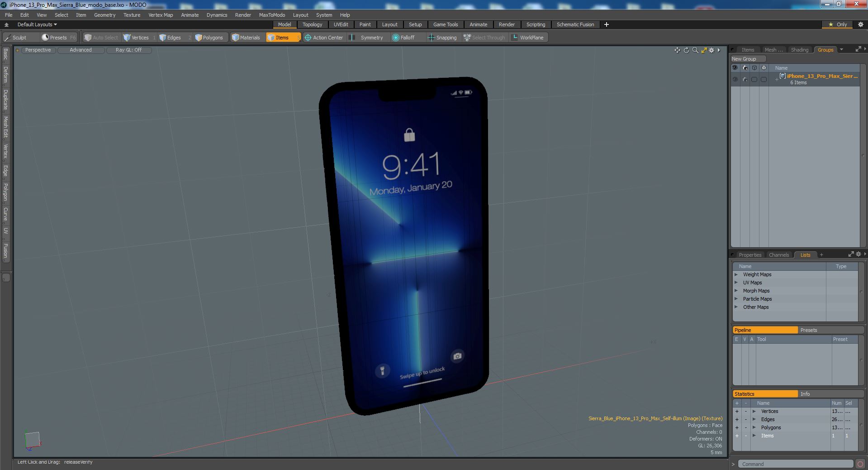The height and width of the screenshot is (470, 868).
Task: Click the plus on the Edges statistics row
Action: click(x=737, y=419)
